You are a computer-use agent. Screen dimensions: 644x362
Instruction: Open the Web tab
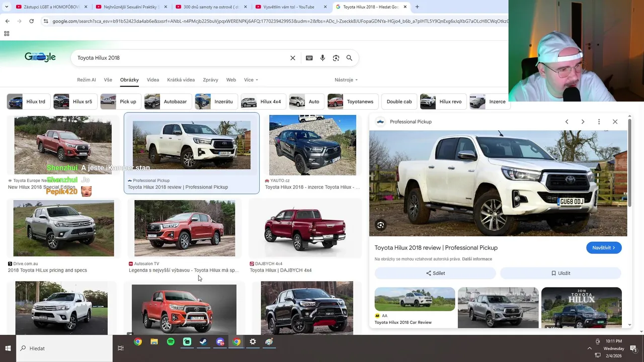point(231,80)
